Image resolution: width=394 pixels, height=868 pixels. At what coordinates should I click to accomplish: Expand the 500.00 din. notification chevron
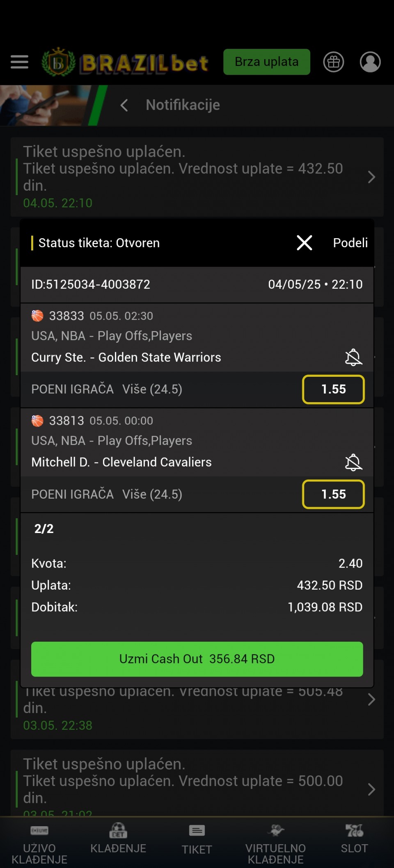click(x=371, y=789)
